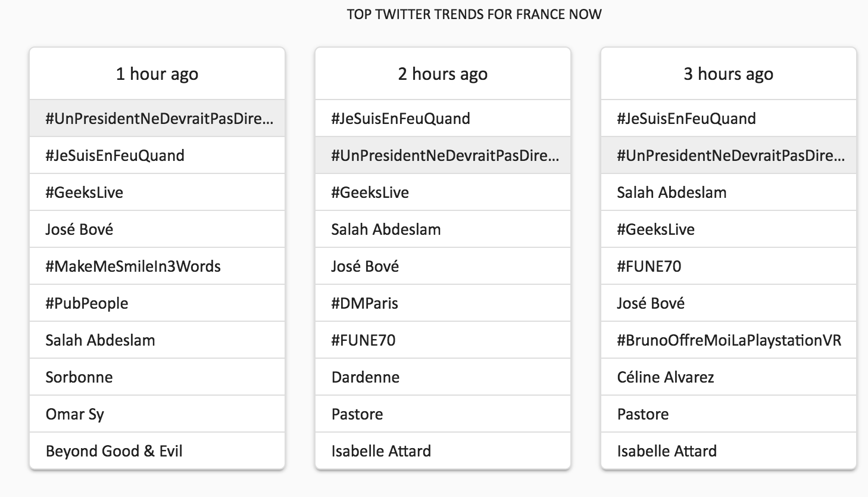868x497 pixels.
Task: Open #JeSuisEnFeuQuand in 2 hours ago column
Action: coord(401,119)
